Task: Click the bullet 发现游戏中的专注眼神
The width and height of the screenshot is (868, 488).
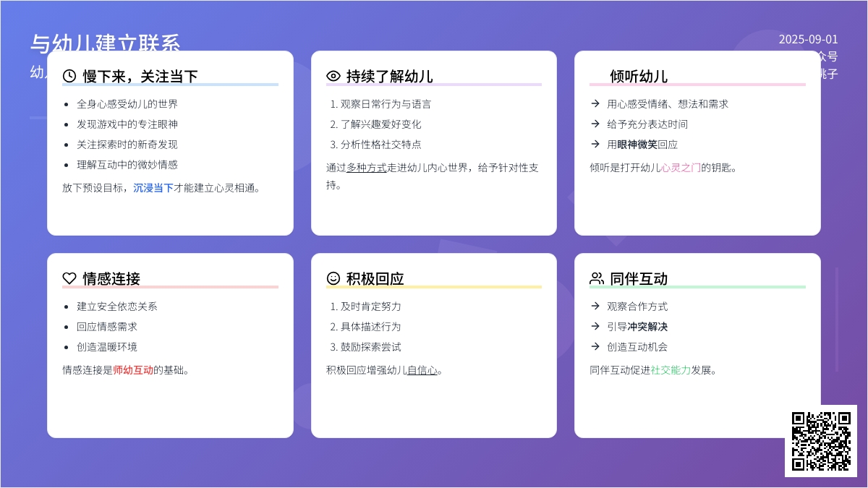Action: point(127,124)
